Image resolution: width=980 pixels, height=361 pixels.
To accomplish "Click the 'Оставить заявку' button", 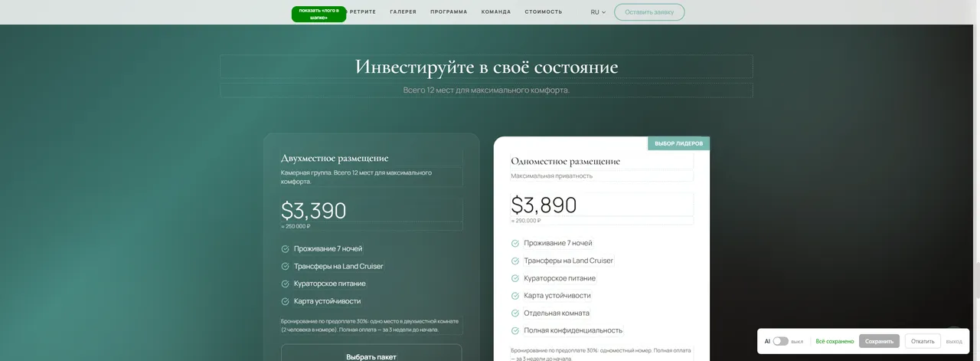I will pos(649,12).
